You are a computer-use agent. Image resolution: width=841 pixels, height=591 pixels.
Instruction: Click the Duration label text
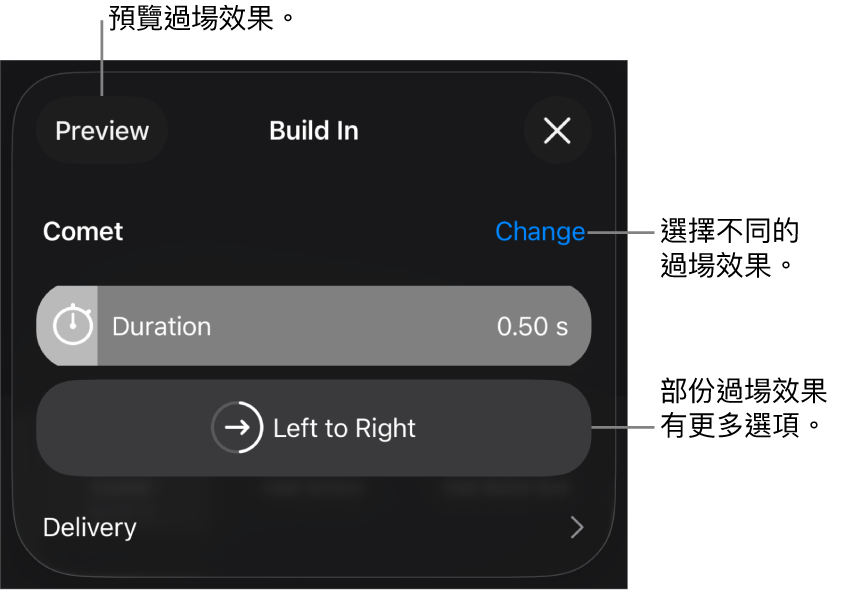[161, 327]
